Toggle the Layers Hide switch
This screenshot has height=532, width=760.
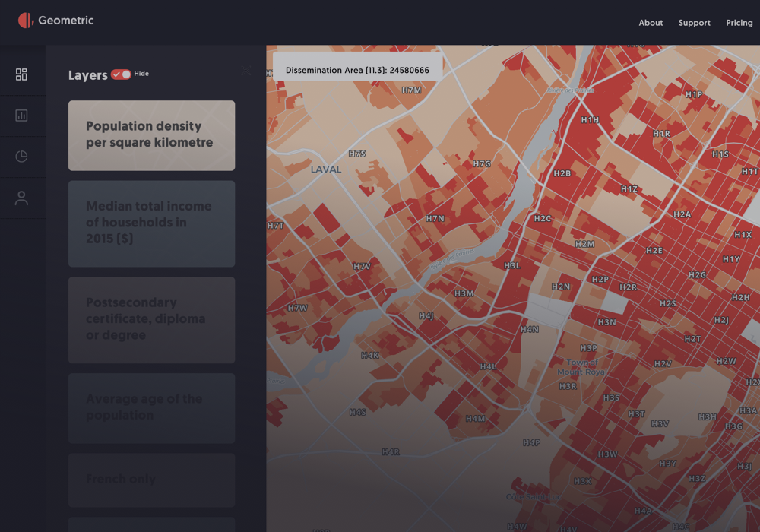coord(121,74)
